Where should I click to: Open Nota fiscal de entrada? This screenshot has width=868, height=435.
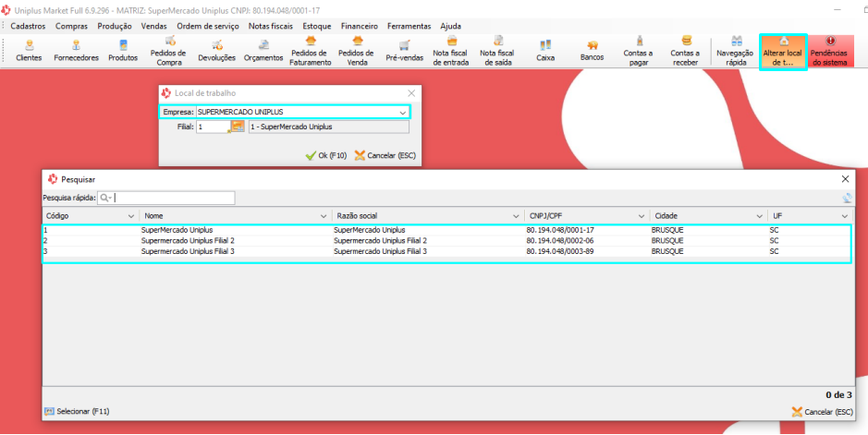450,51
